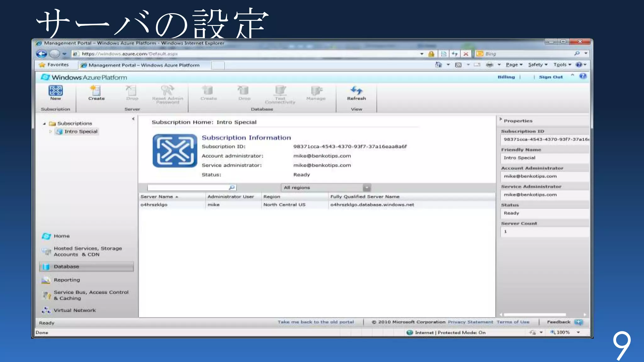
Task: Open Hosted Services, Storage Accounts & CDN
Action: 87,251
